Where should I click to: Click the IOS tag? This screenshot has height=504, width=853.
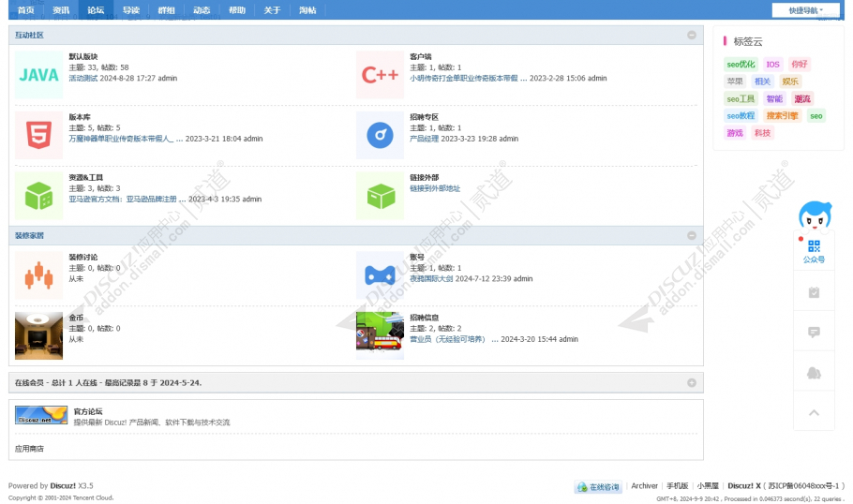772,64
